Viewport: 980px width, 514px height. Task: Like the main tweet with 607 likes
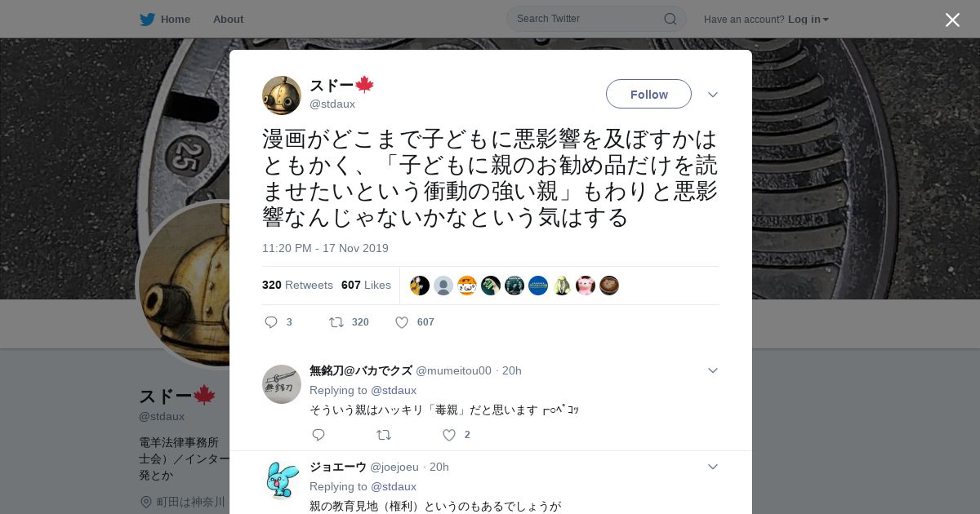[402, 322]
